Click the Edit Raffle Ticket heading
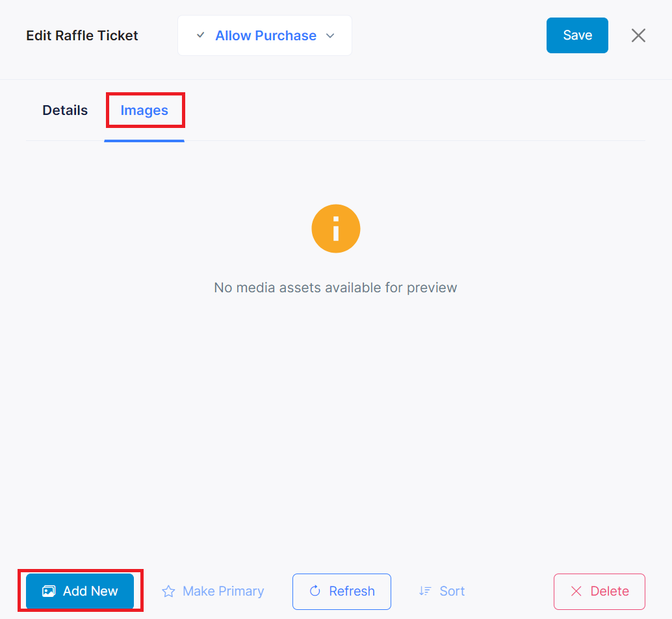Viewport: 672px width, 619px height. click(82, 36)
